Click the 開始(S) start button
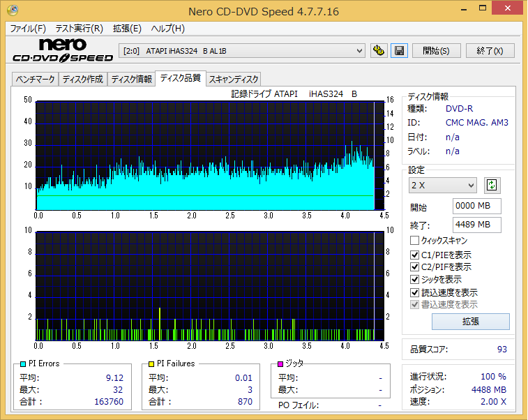The width and height of the screenshot is (528, 420). click(436, 51)
